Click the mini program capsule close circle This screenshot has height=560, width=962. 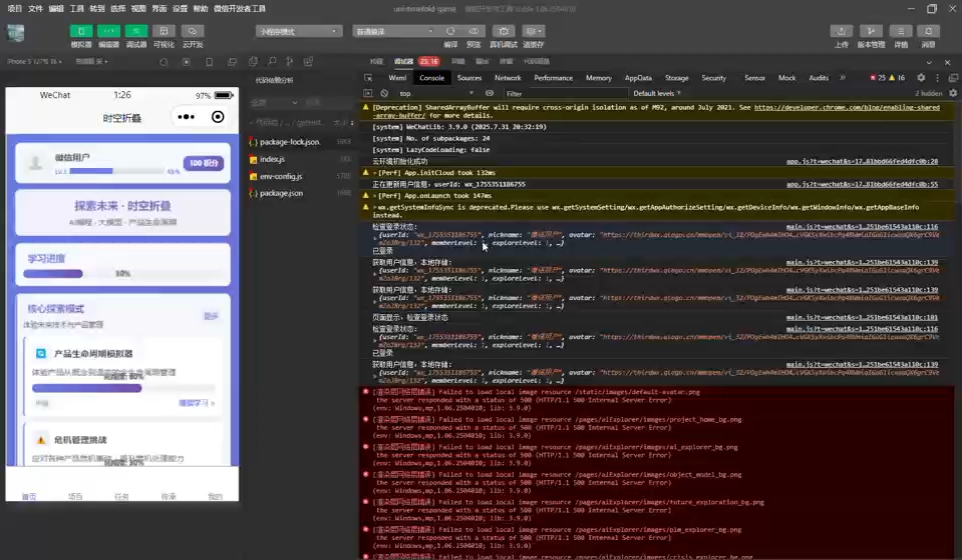pyautogui.click(x=218, y=117)
